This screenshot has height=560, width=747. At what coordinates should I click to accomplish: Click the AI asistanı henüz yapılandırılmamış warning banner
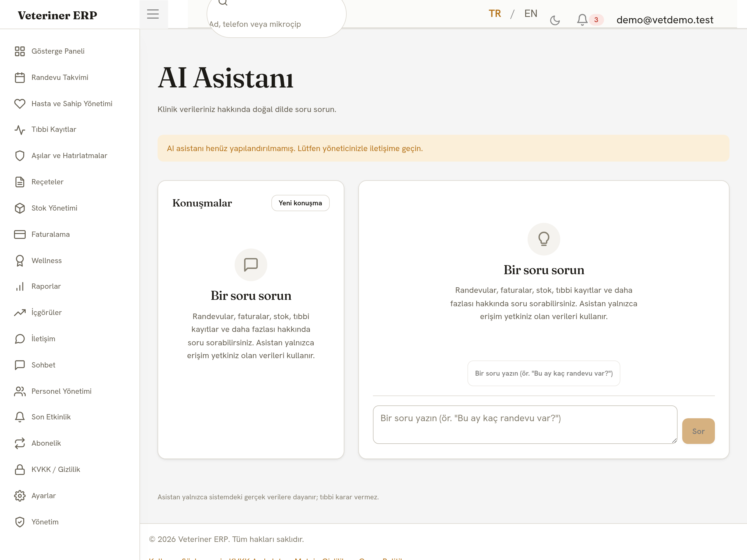[x=443, y=148]
